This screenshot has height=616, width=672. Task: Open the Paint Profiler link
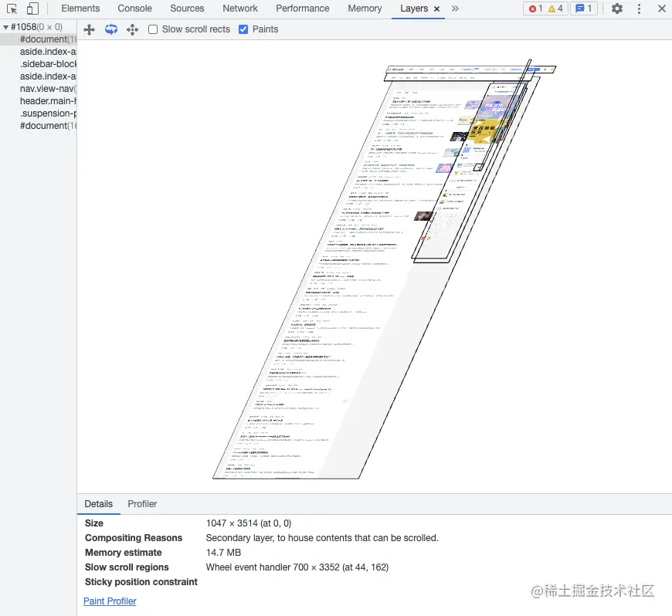pyautogui.click(x=110, y=601)
